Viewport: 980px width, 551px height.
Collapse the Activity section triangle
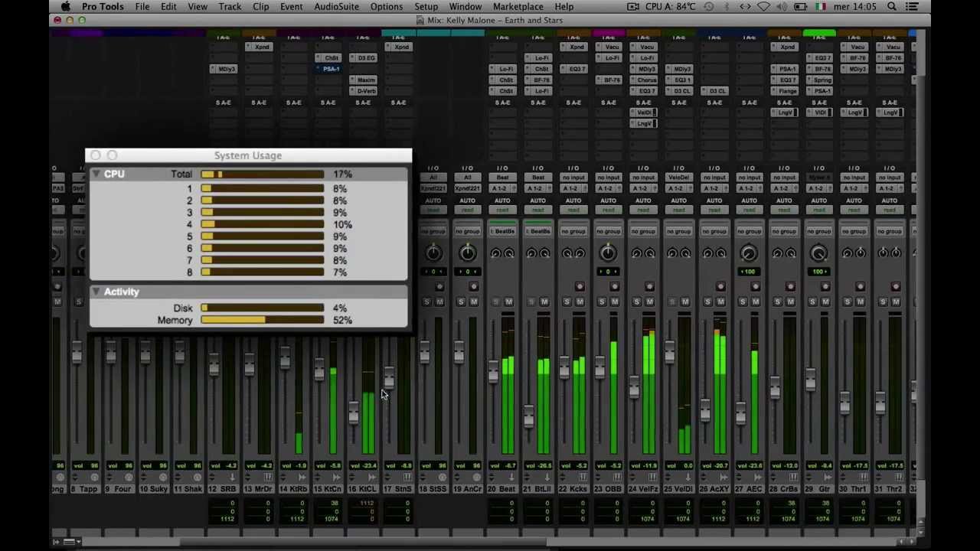[x=96, y=292]
